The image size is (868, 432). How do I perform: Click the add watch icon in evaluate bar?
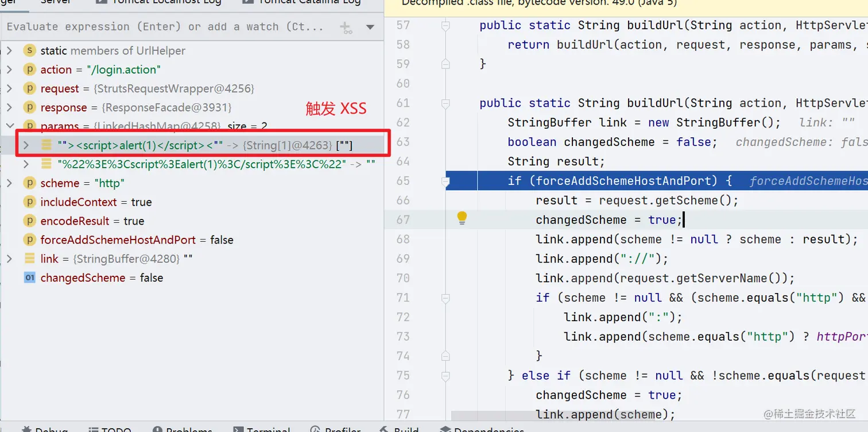tap(346, 27)
